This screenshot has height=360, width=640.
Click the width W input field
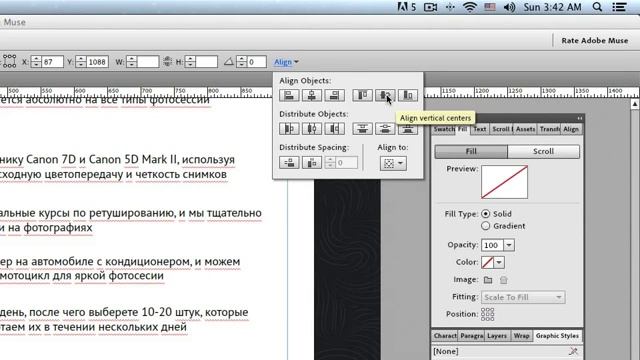pos(148,62)
